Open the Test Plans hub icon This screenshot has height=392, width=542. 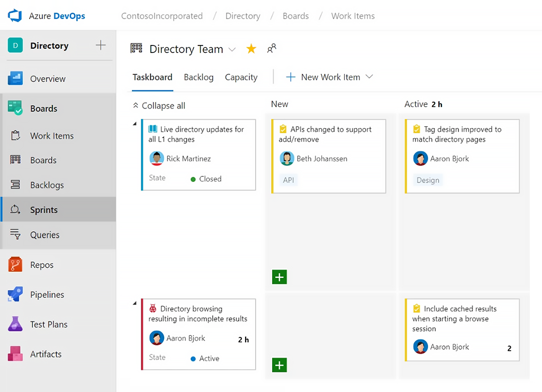pos(15,324)
